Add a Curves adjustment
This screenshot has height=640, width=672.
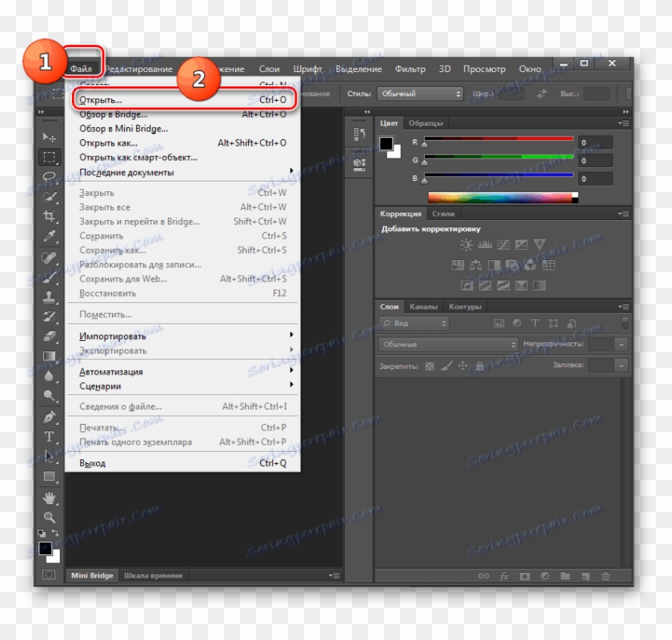click(503, 245)
